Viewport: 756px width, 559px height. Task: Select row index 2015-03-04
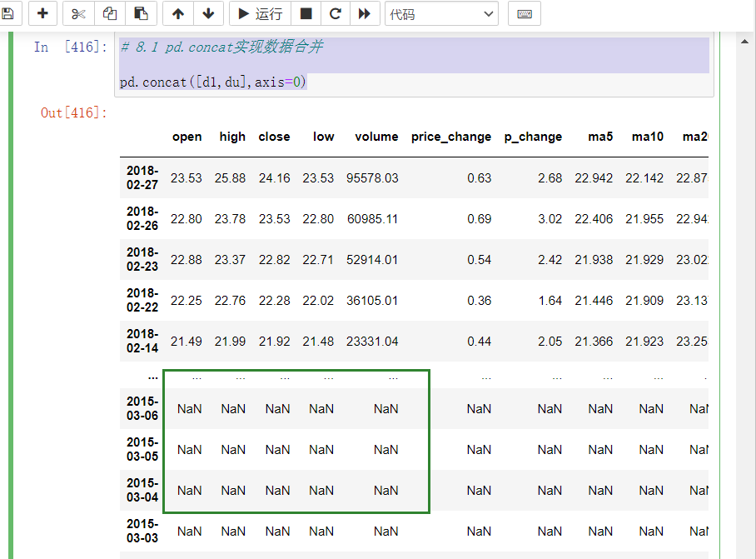coord(142,490)
